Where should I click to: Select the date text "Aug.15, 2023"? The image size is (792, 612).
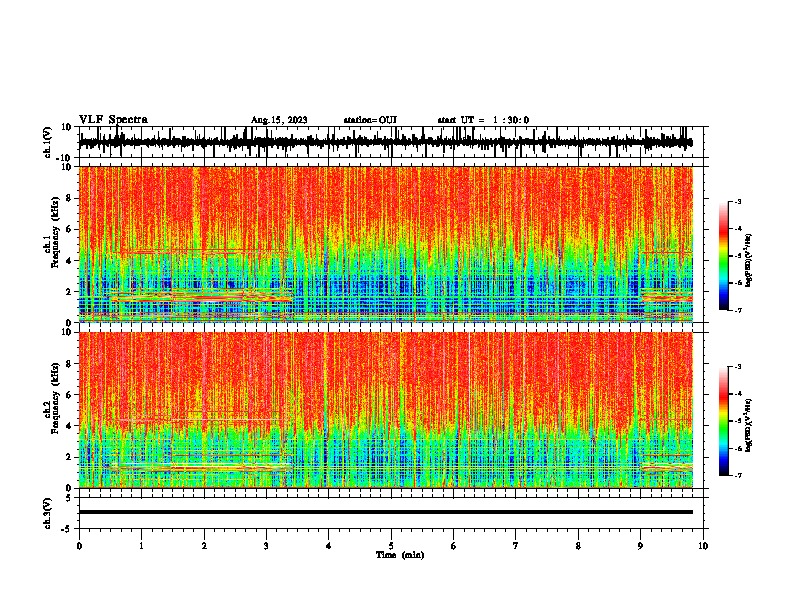pos(279,120)
